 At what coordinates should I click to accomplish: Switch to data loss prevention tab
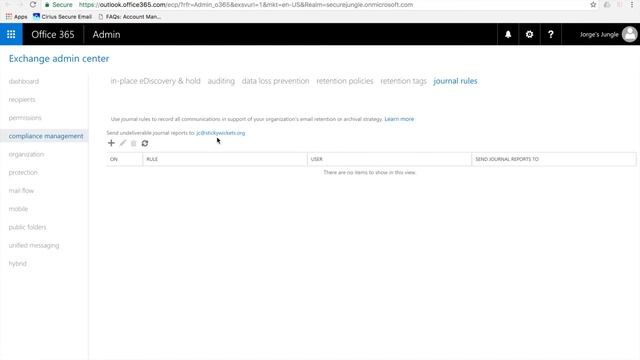[276, 81]
